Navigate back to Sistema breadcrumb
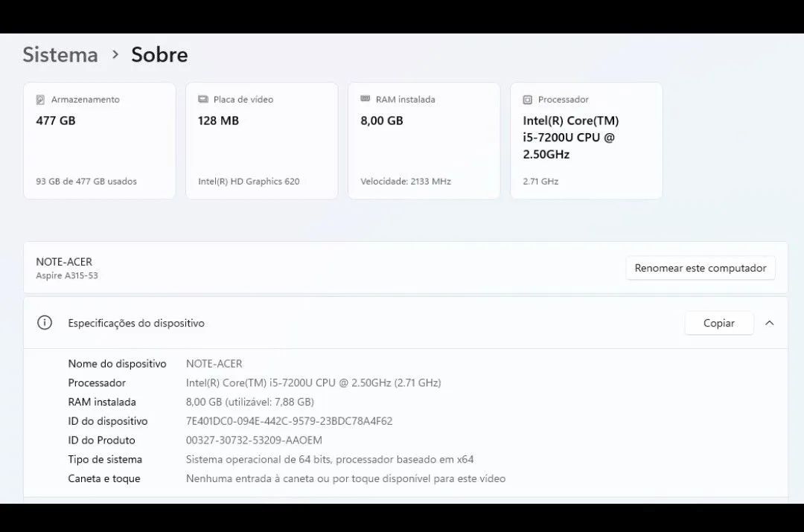 pyautogui.click(x=60, y=54)
